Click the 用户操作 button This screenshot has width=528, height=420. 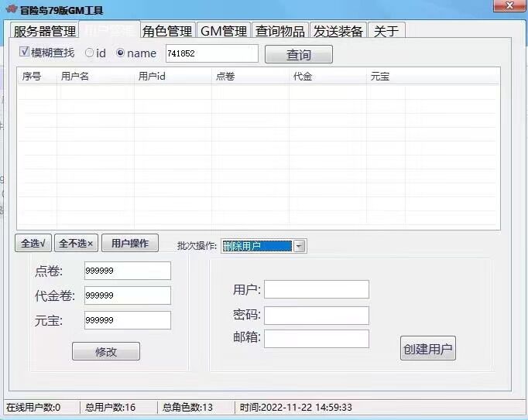tap(129, 243)
